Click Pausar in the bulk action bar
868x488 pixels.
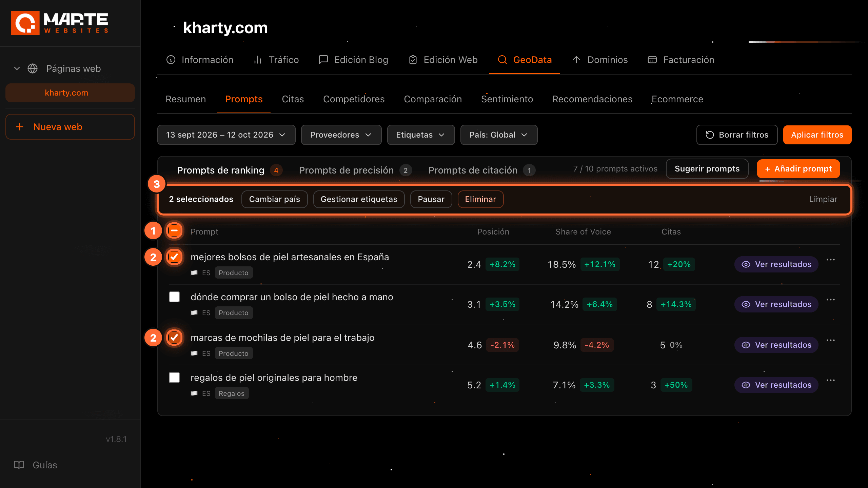pos(431,199)
